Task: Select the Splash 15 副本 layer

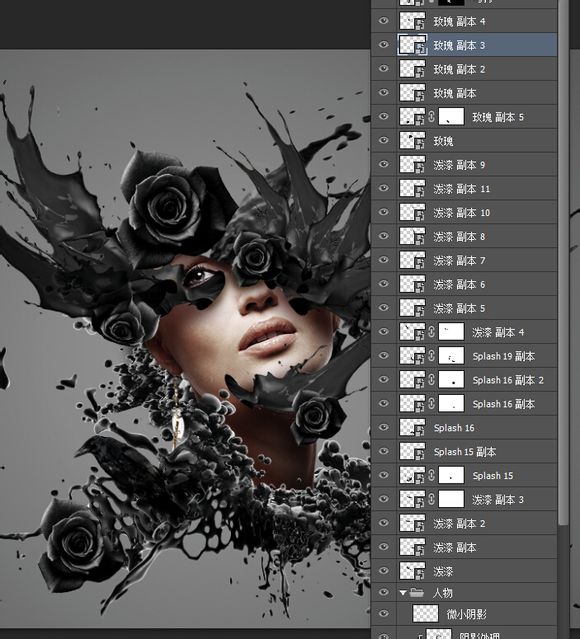Action: [477, 452]
